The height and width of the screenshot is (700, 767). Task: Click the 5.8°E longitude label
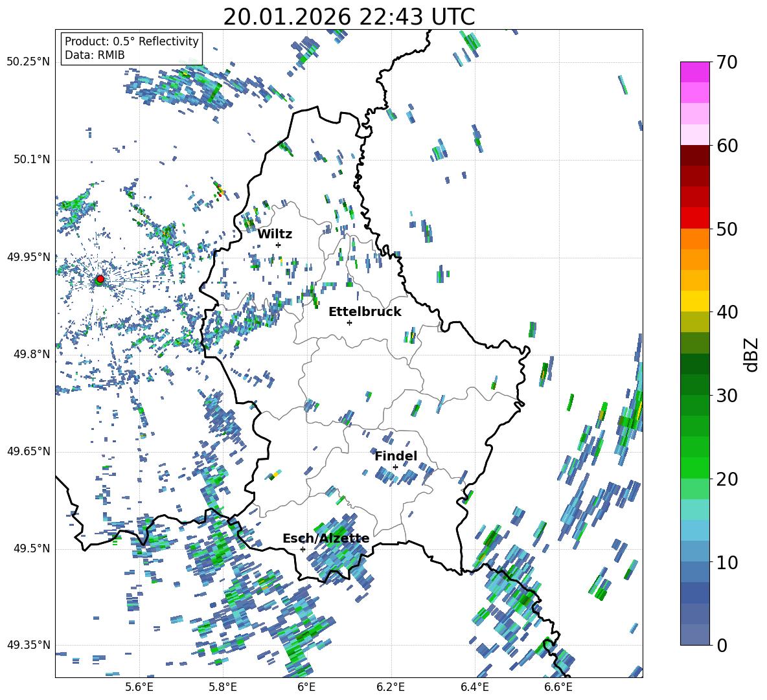[223, 688]
